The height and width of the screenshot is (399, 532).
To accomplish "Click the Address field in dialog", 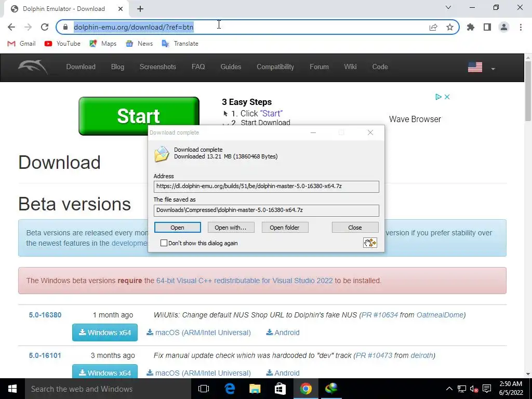I will 267,187.
